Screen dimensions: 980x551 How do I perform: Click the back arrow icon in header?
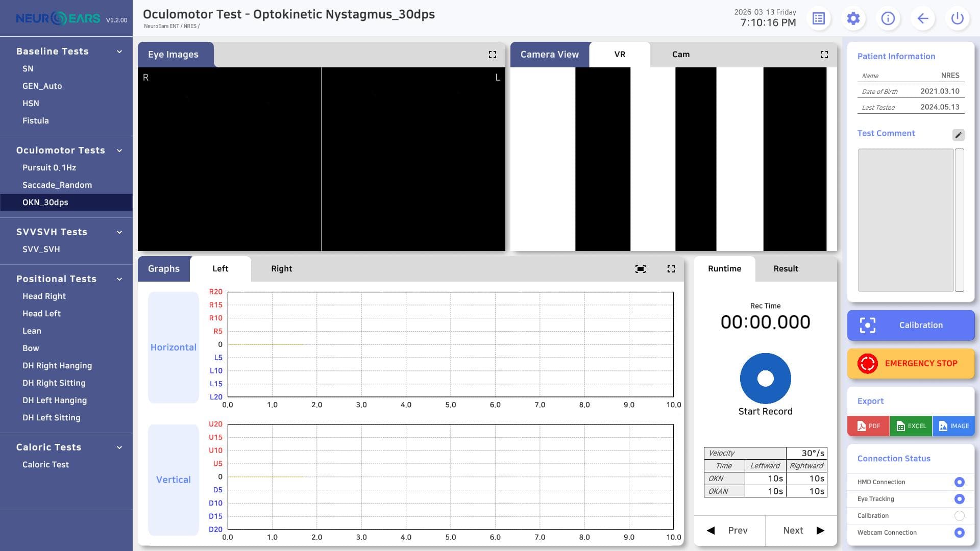point(923,19)
